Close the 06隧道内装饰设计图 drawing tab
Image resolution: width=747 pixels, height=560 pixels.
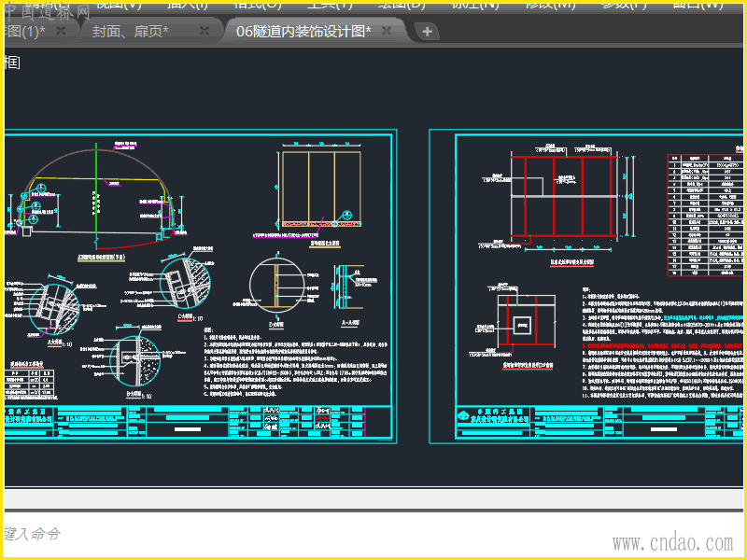point(387,31)
